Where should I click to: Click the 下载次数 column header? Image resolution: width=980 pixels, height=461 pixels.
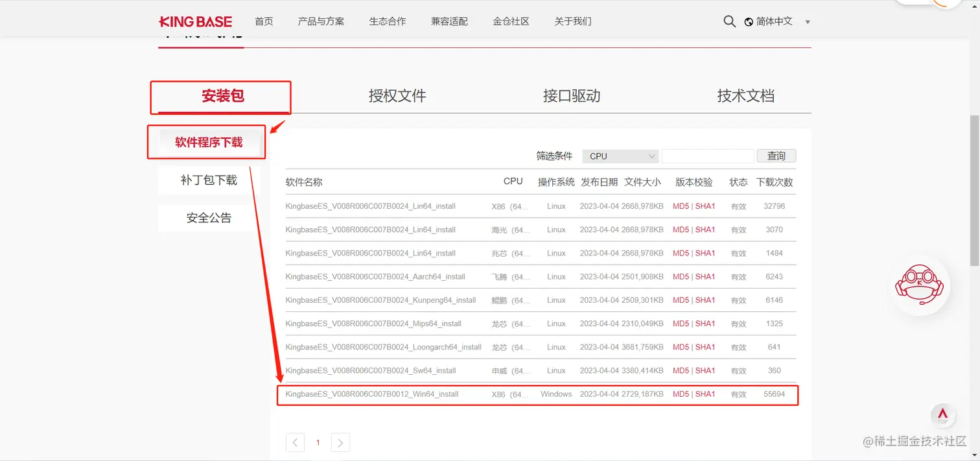coord(775,182)
